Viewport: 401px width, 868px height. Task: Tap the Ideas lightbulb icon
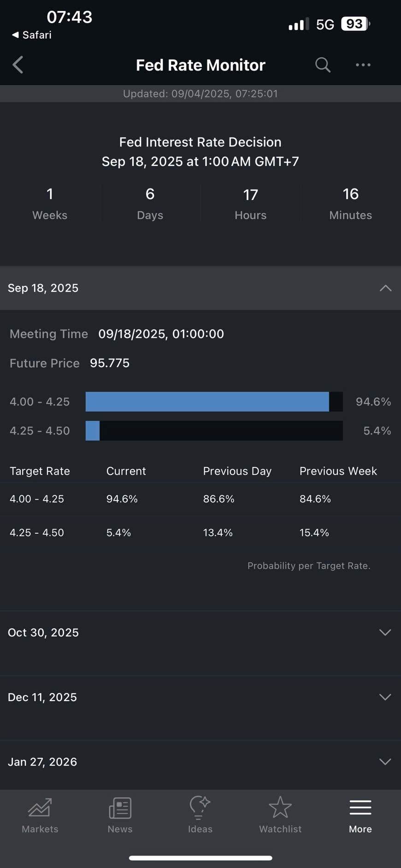[x=200, y=808]
